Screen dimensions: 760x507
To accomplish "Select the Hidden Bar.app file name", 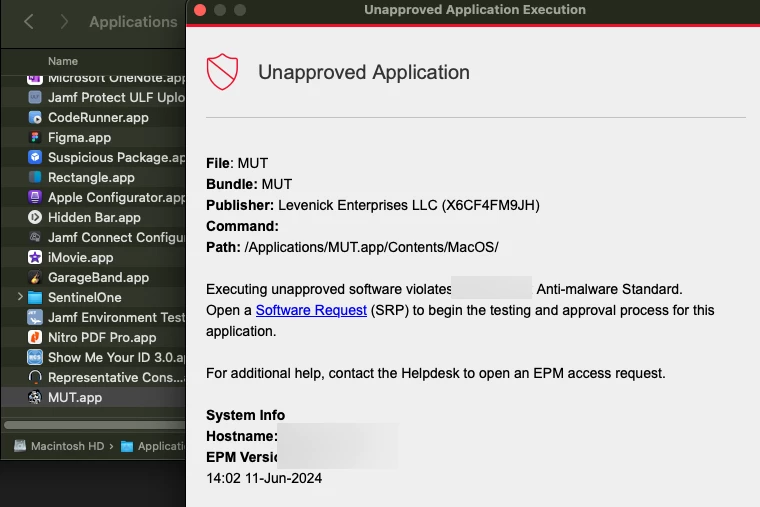I will [94, 218].
